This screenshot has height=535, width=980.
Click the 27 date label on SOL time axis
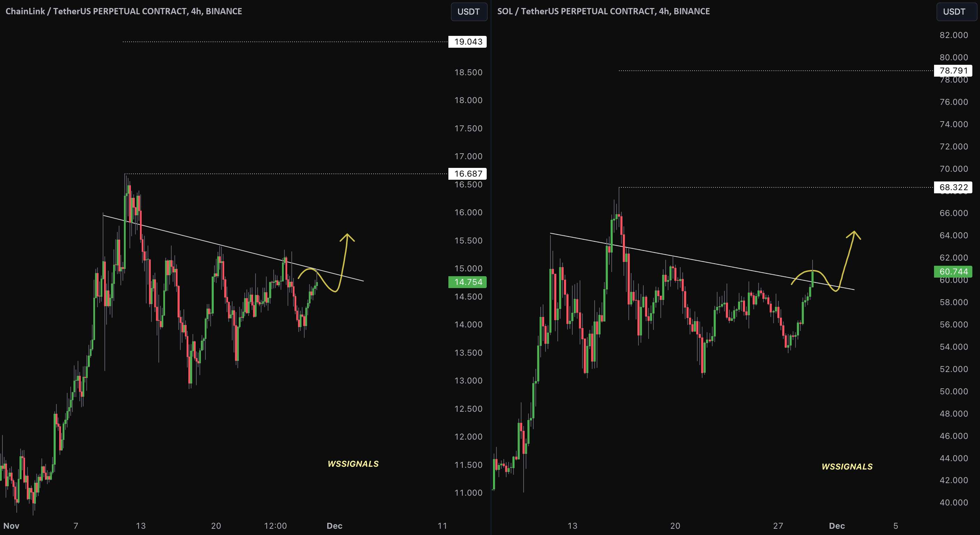pyautogui.click(x=778, y=526)
